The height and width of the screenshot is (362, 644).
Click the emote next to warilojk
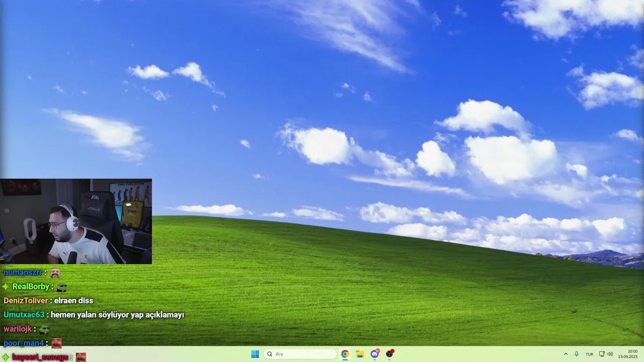(x=44, y=329)
